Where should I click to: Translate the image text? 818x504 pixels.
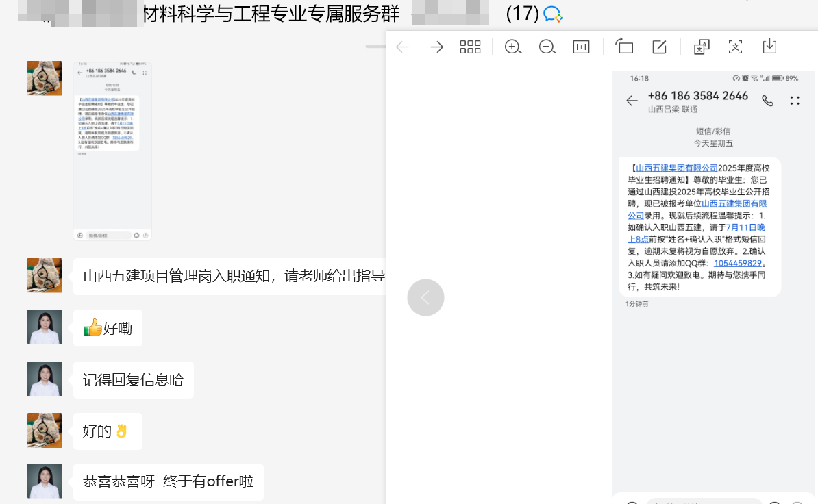(x=702, y=47)
